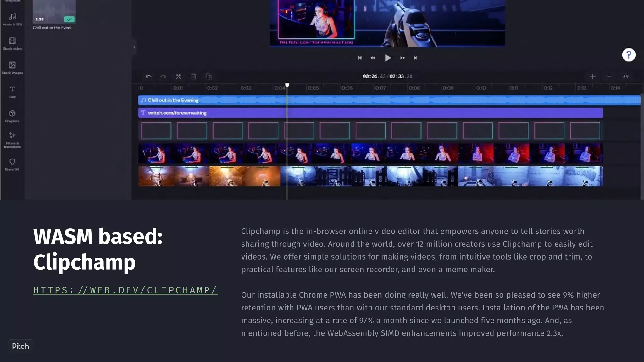This screenshot has height=362, width=644.
Task: Select the Text tool in sidebar
Action: click(x=12, y=92)
